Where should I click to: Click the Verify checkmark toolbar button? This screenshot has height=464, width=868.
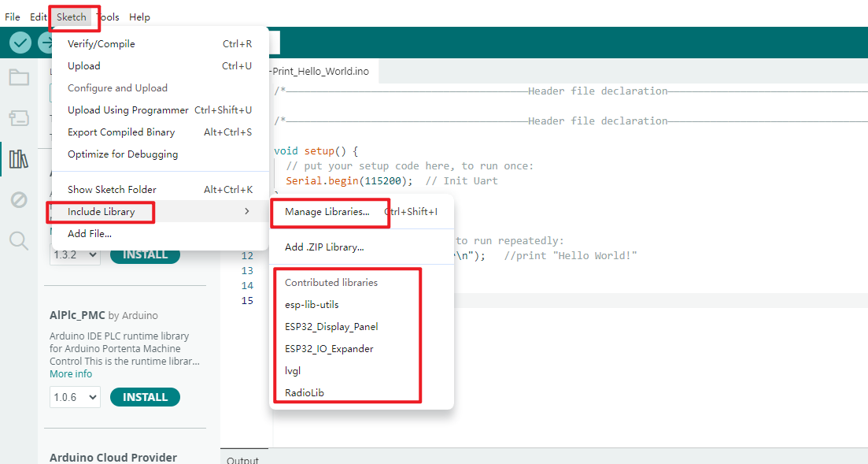coord(20,42)
